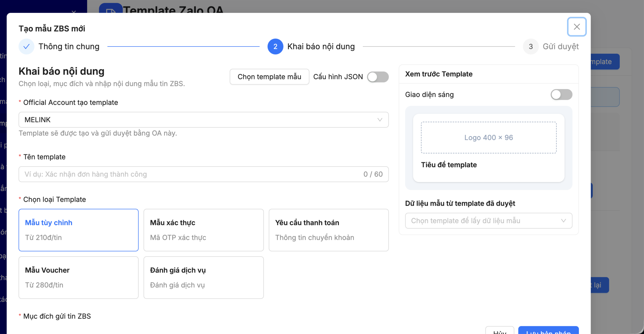Select the Yêu cầu thanh toán template type

(329, 230)
